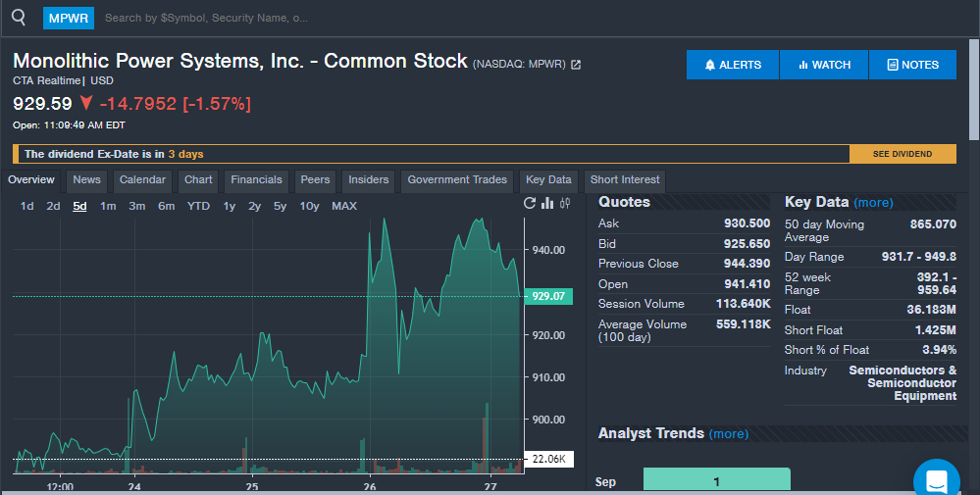
Task: Open the Financials tab
Action: click(x=256, y=179)
